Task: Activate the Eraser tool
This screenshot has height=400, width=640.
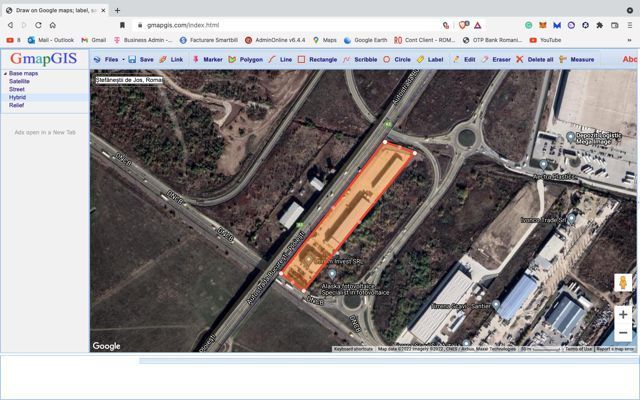Action: pyautogui.click(x=496, y=60)
